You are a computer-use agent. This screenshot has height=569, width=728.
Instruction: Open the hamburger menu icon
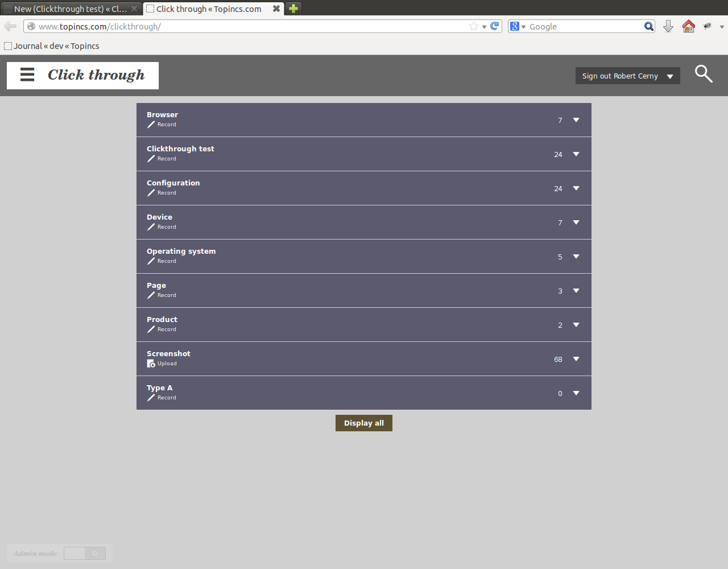point(27,75)
